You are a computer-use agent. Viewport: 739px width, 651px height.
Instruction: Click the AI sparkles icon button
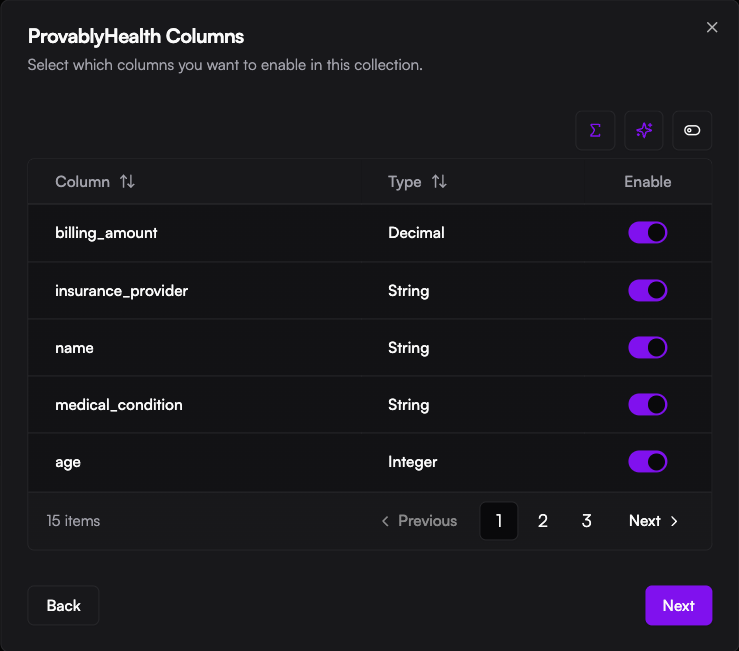pyautogui.click(x=644, y=131)
